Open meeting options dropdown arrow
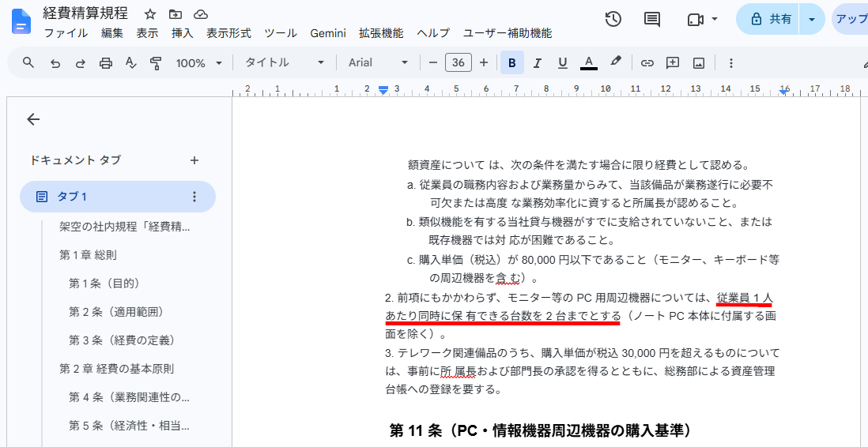This screenshot has height=447, width=868. tap(714, 20)
